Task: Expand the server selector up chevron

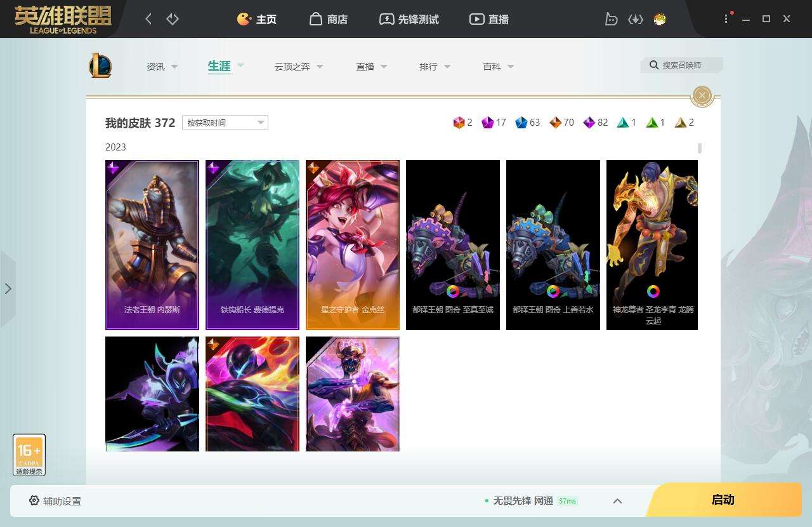Action: coord(617,501)
